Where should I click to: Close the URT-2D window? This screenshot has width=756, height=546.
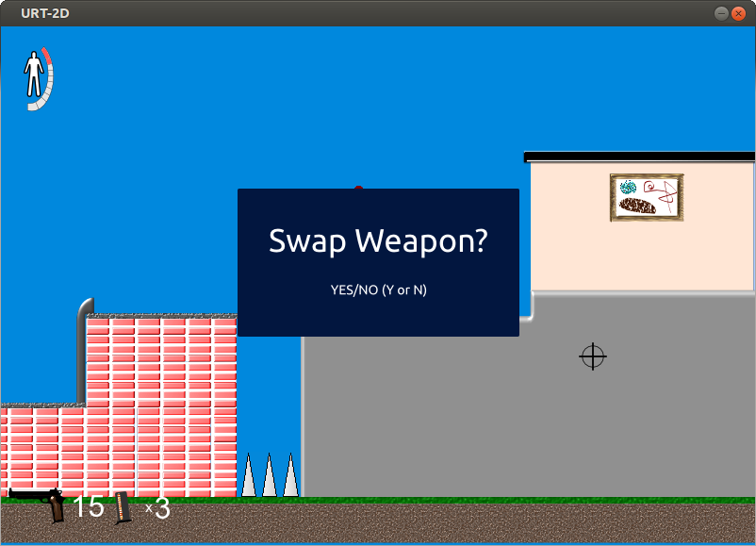(x=738, y=13)
